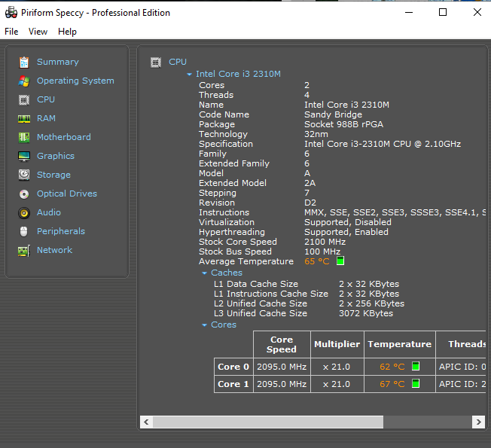Click the Optical Drives disc icon
The width and height of the screenshot is (491, 448).
24,194
